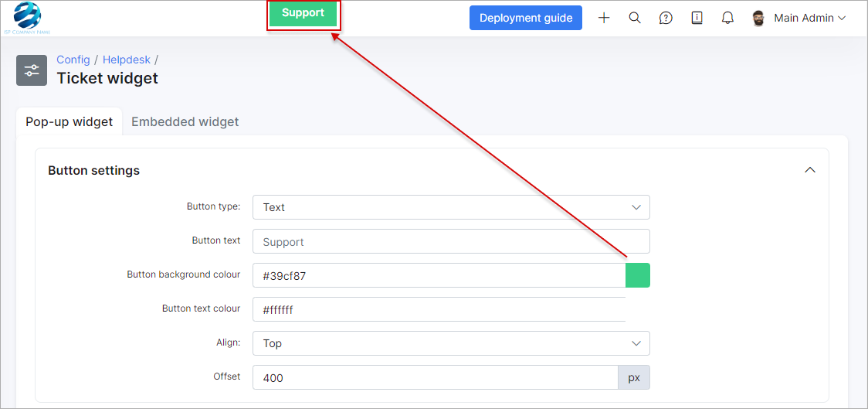Click the green background colour swatch
The width and height of the screenshot is (868, 409).
[x=638, y=275]
